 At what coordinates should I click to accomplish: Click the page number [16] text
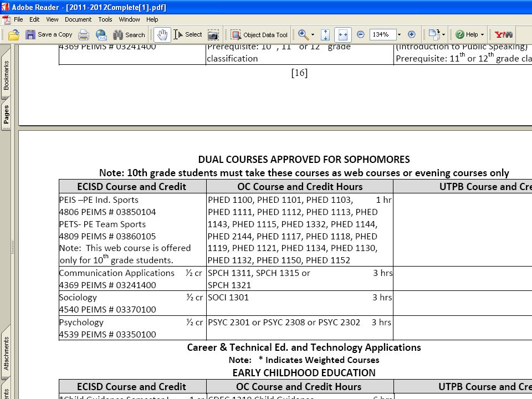[x=299, y=73]
